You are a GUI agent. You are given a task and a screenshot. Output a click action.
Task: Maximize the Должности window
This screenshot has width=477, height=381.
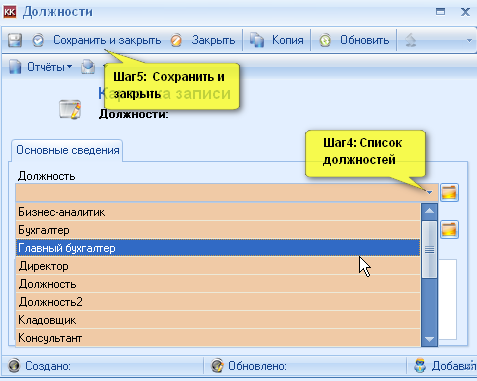pos(440,12)
